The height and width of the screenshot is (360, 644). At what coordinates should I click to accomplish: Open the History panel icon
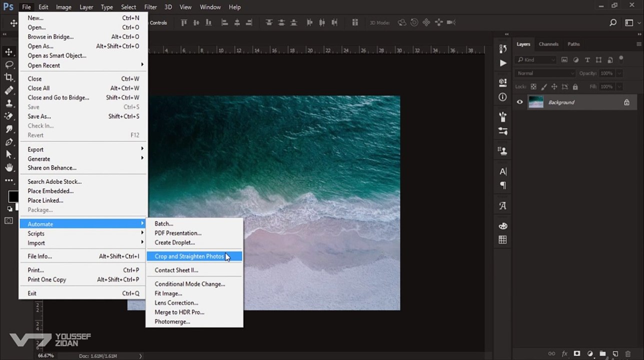coord(503,49)
